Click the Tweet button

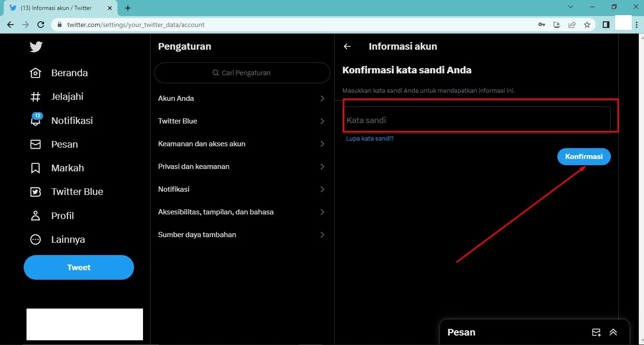click(x=79, y=267)
